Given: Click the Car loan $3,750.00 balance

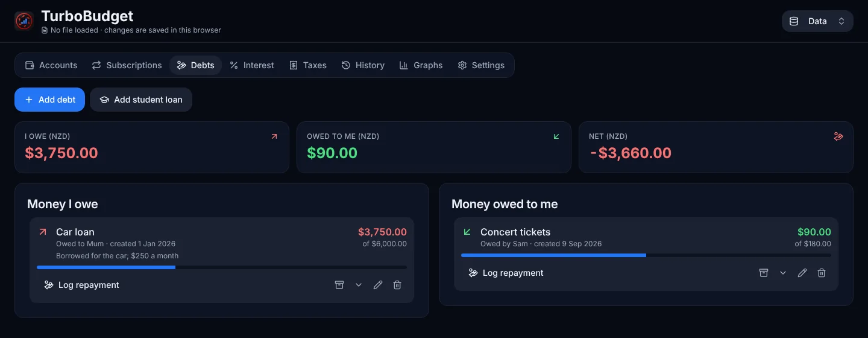Looking at the screenshot, I should 382,232.
